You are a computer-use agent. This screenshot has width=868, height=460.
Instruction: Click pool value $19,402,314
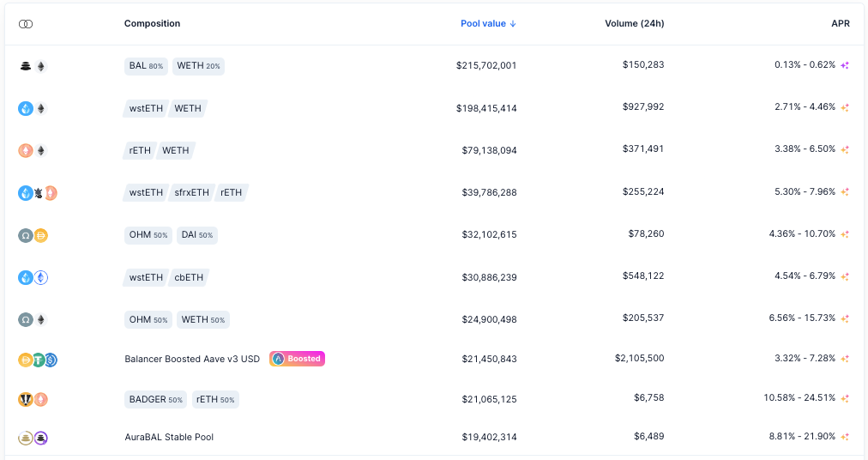click(490, 438)
